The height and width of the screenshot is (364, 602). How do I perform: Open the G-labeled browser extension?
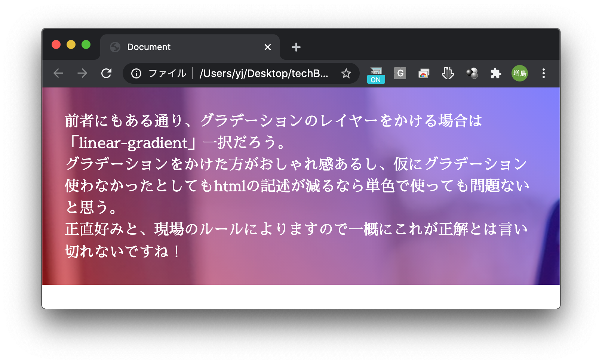tap(400, 73)
